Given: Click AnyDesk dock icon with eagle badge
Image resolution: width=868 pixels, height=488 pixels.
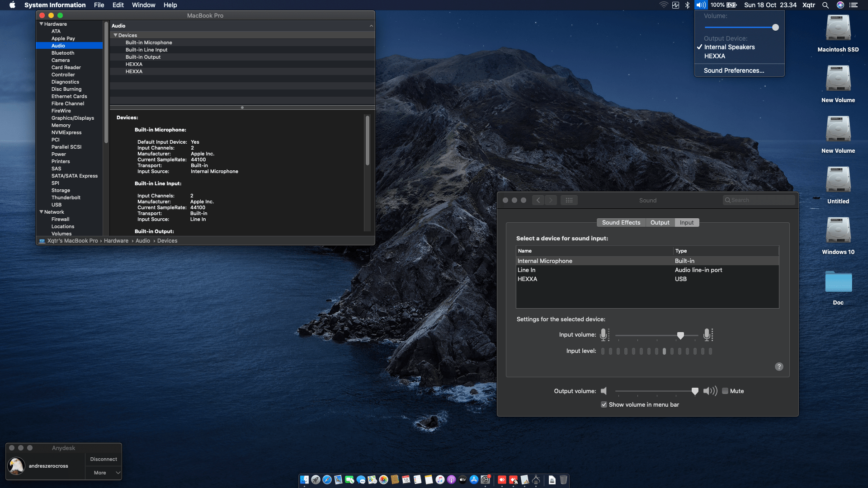Looking at the screenshot, I should pyautogui.click(x=513, y=480).
